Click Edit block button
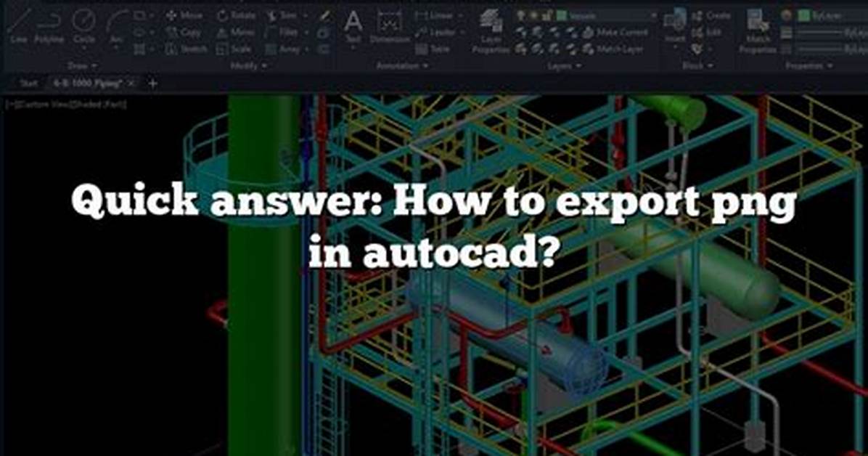The height and width of the screenshot is (456, 868). click(x=706, y=33)
